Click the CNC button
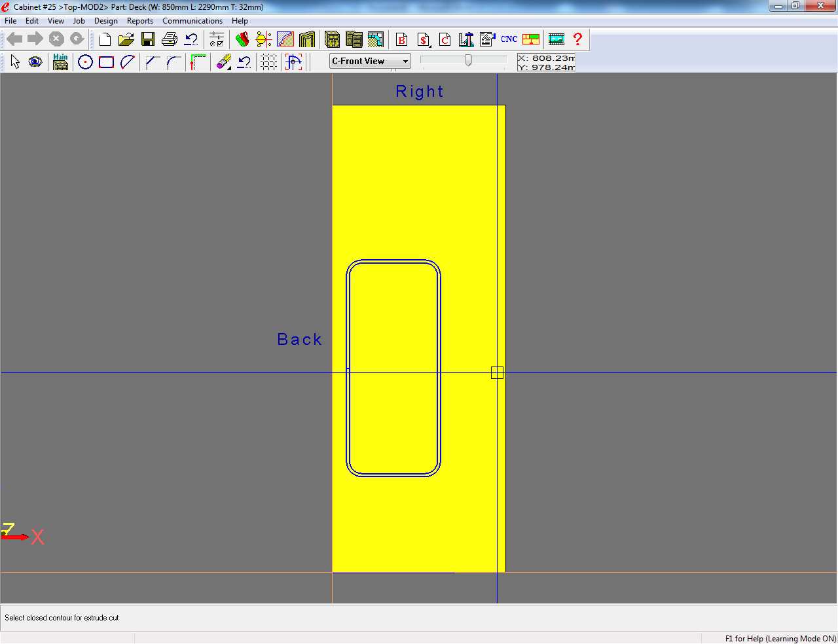This screenshot has width=838, height=644. [x=509, y=39]
